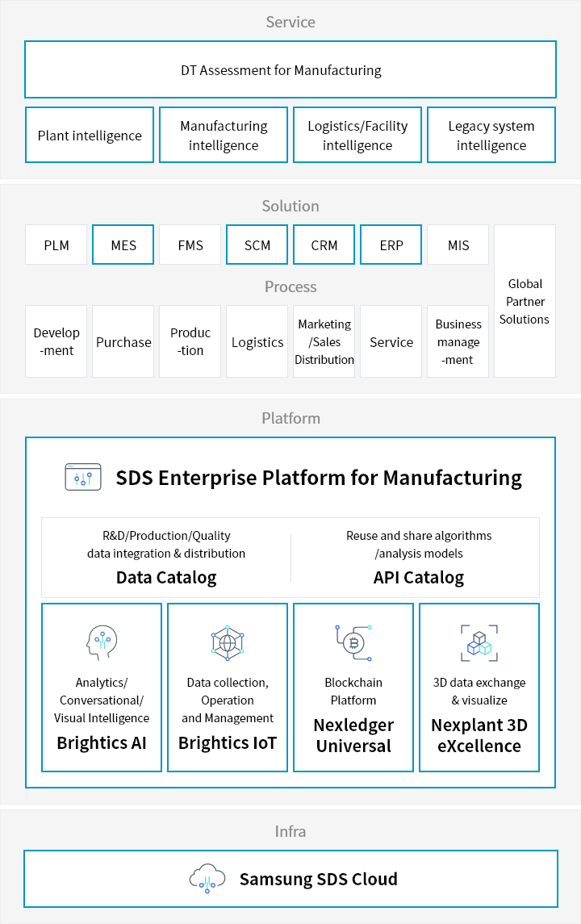Select the SCM solution tile
This screenshot has height=924, width=581.
257,245
